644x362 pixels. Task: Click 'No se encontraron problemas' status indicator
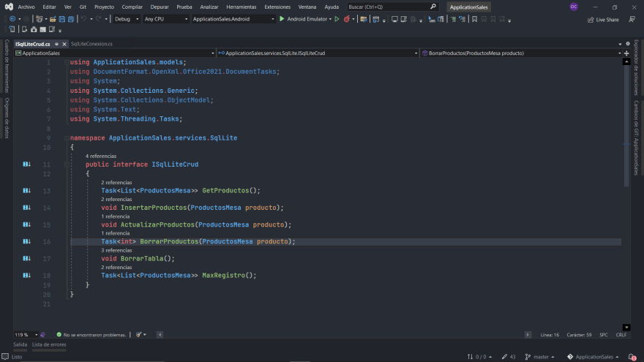point(91,334)
